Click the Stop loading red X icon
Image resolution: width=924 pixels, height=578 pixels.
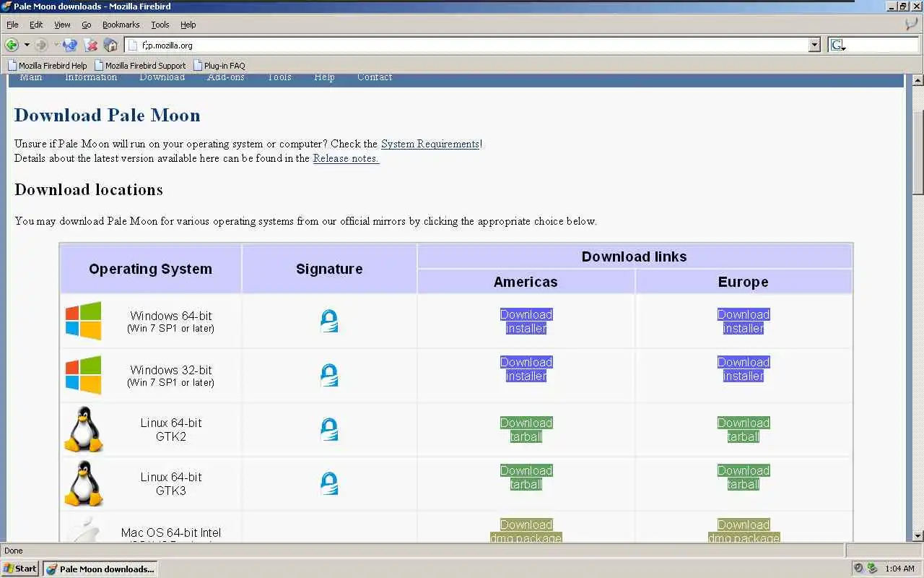point(91,45)
